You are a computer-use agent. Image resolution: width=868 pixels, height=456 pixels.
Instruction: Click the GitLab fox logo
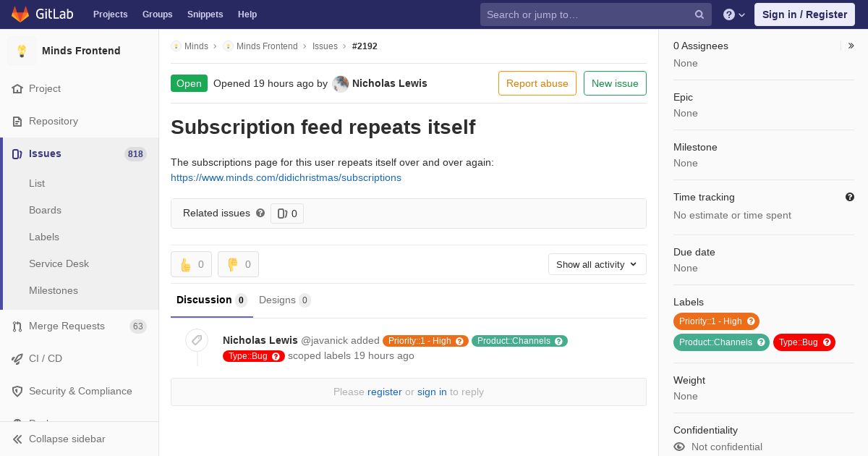click(x=20, y=14)
